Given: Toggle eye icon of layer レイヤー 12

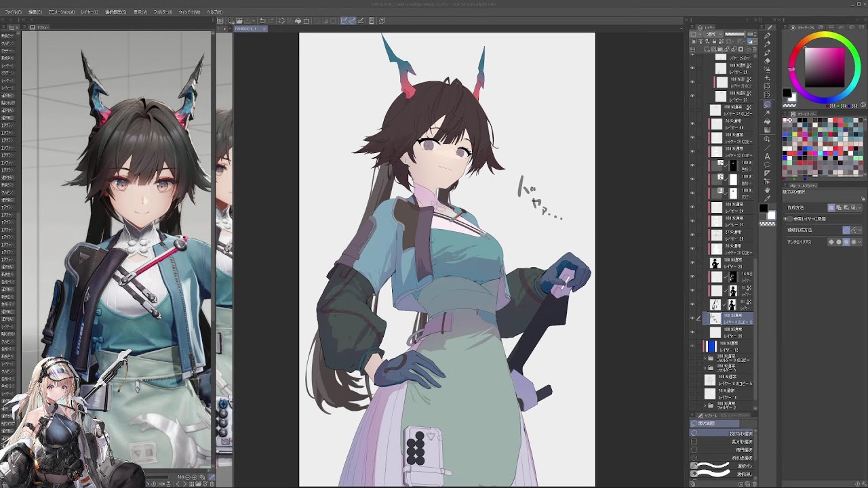Looking at the screenshot, I should 692,346.
